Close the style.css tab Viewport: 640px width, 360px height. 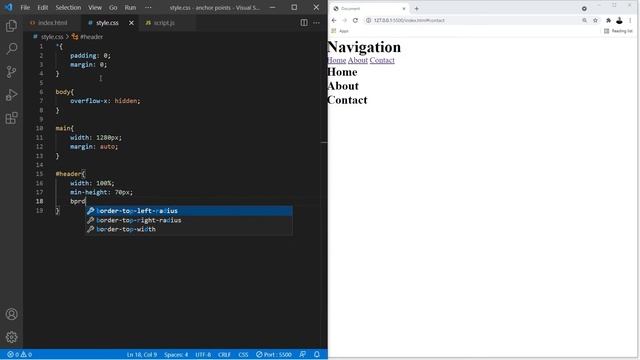[x=131, y=23]
